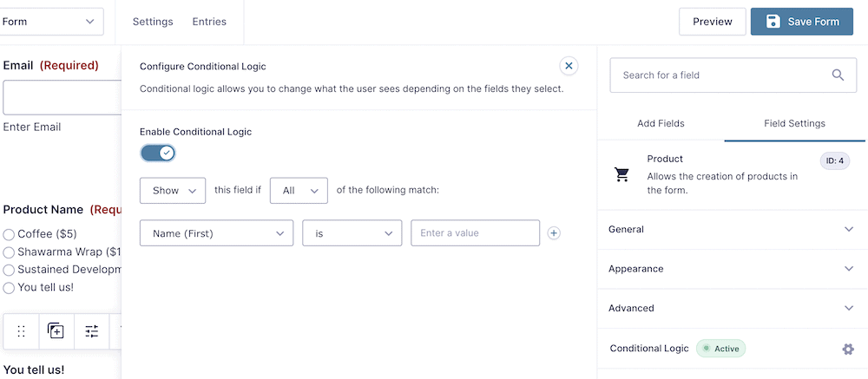
Task: Duplicate the field using the copy icon
Action: [56, 330]
